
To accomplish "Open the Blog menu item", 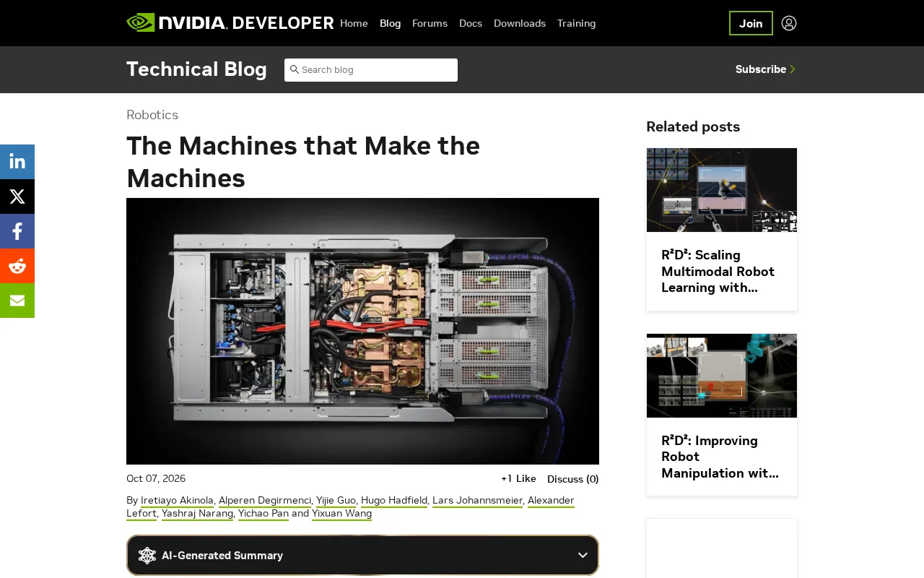I will [390, 23].
